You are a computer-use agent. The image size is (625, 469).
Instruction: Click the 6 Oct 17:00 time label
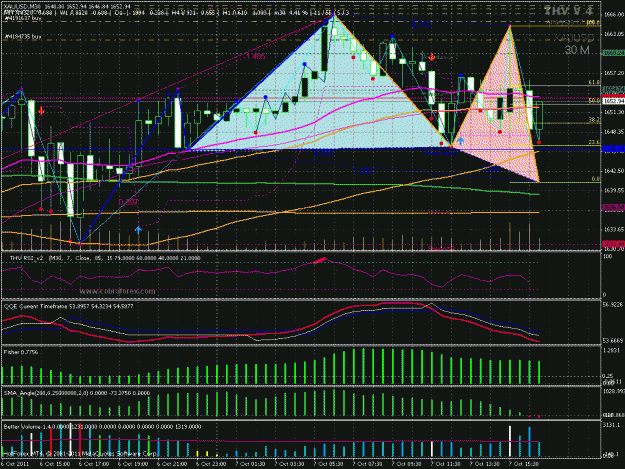tap(94, 464)
